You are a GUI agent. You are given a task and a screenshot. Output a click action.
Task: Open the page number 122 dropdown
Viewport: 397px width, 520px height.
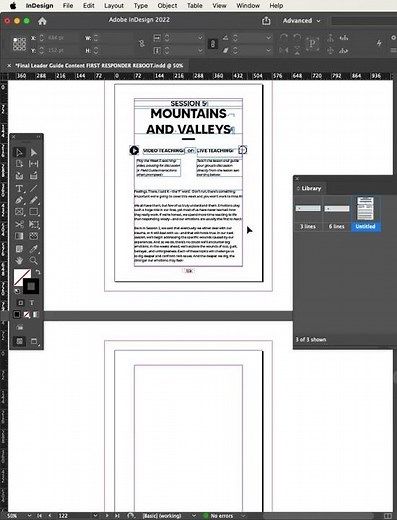point(95,516)
